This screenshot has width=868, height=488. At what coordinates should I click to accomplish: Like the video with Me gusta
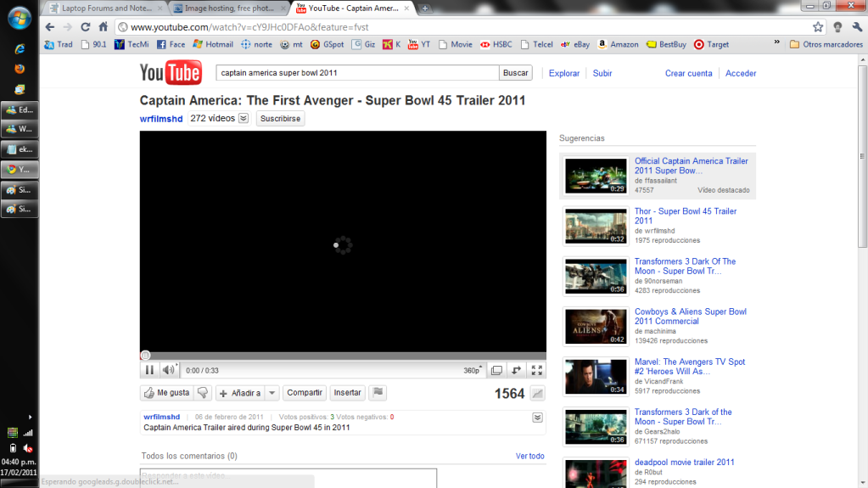pos(166,393)
